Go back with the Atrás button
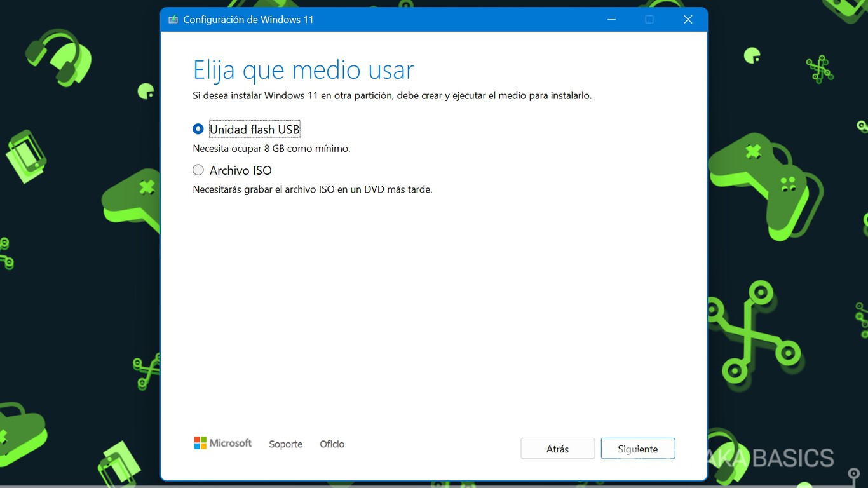The image size is (868, 488). [x=558, y=449]
